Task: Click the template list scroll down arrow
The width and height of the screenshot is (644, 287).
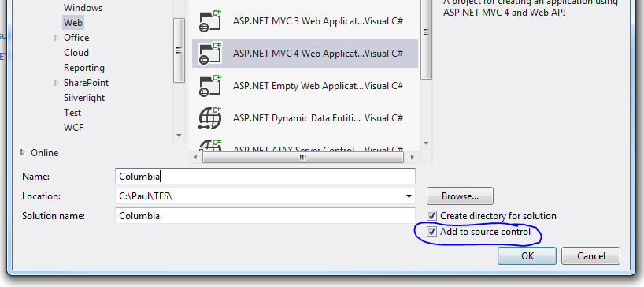Action: coord(427,143)
